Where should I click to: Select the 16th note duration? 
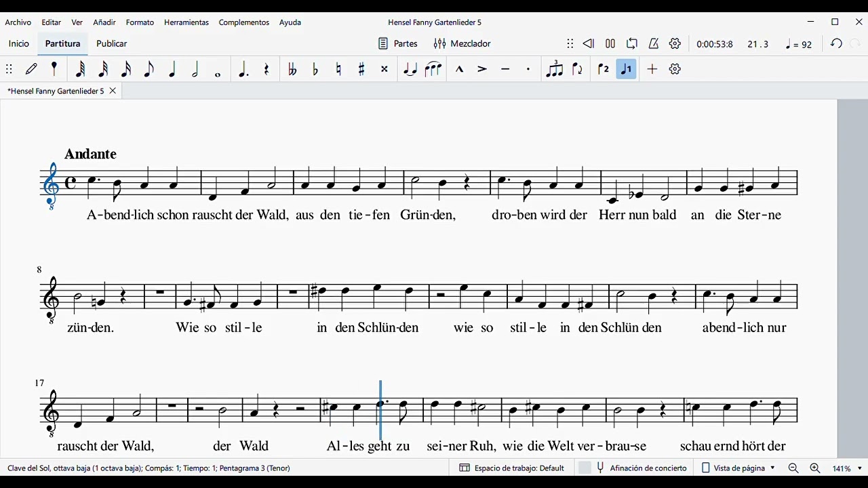click(126, 68)
